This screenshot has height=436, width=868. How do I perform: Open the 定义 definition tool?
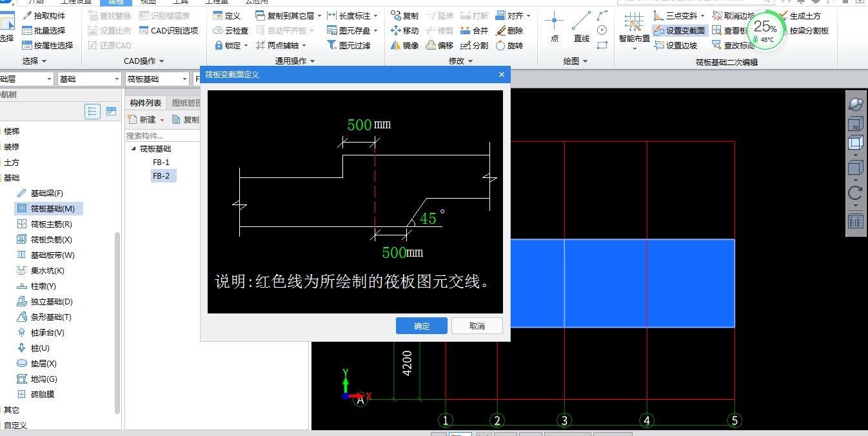(x=226, y=15)
